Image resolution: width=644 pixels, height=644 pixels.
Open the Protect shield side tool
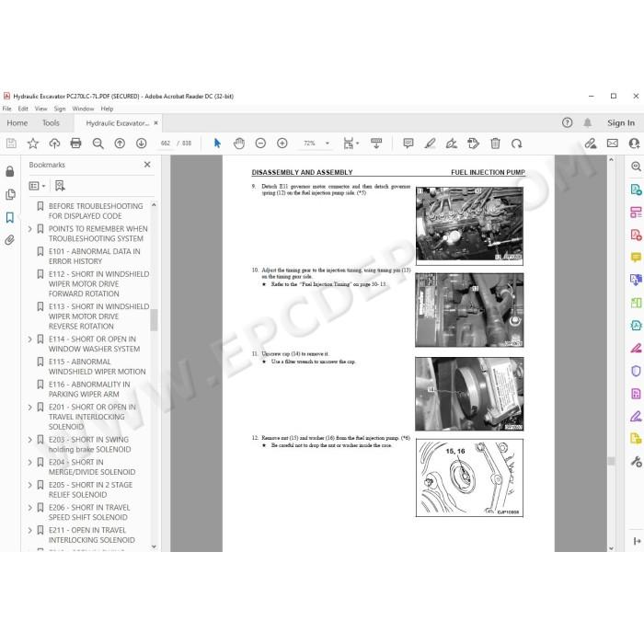636,372
